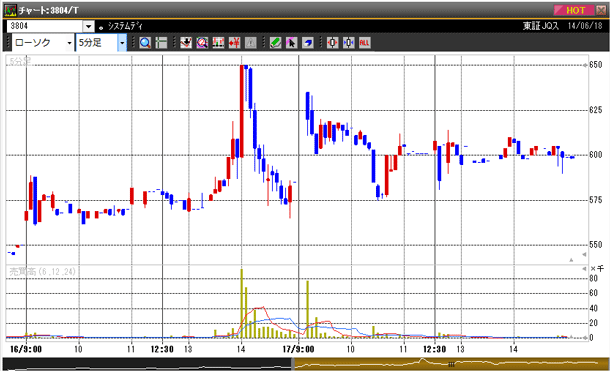
Task: Open the 3804 stock code dropdown arrow
Action: pyautogui.click(x=89, y=26)
